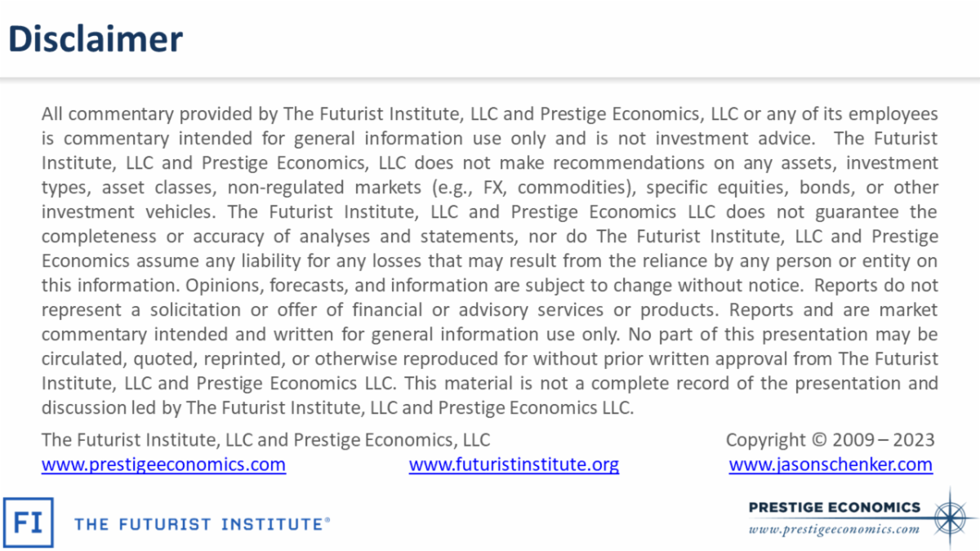This screenshot has width=980, height=551.
Task: Click the registered trademark symbol after Institute
Action: [327, 519]
